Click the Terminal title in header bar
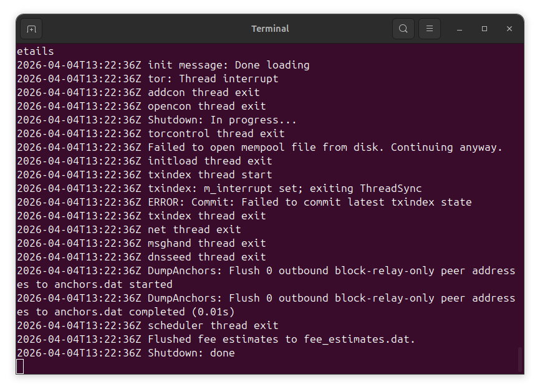The height and width of the screenshot is (392, 540). click(x=270, y=29)
